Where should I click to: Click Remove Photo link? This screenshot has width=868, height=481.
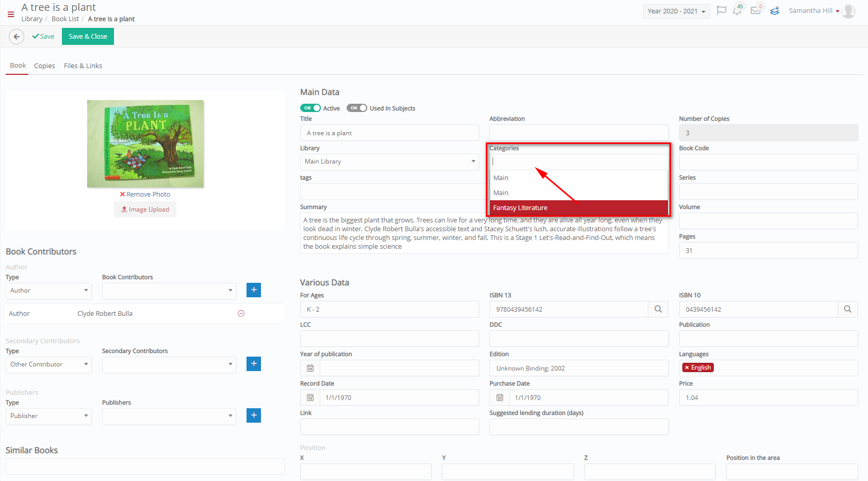tap(145, 195)
